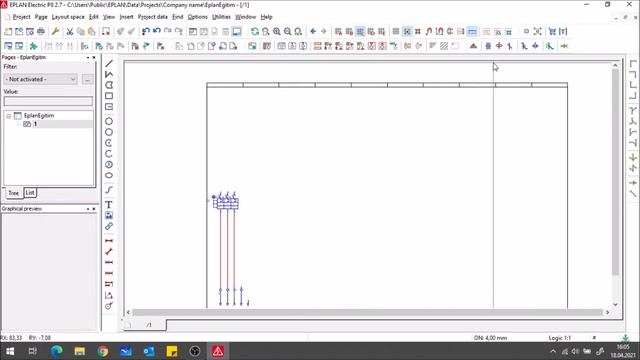Close the Graphical preview panel
640x360 pixels.
pos(94,209)
